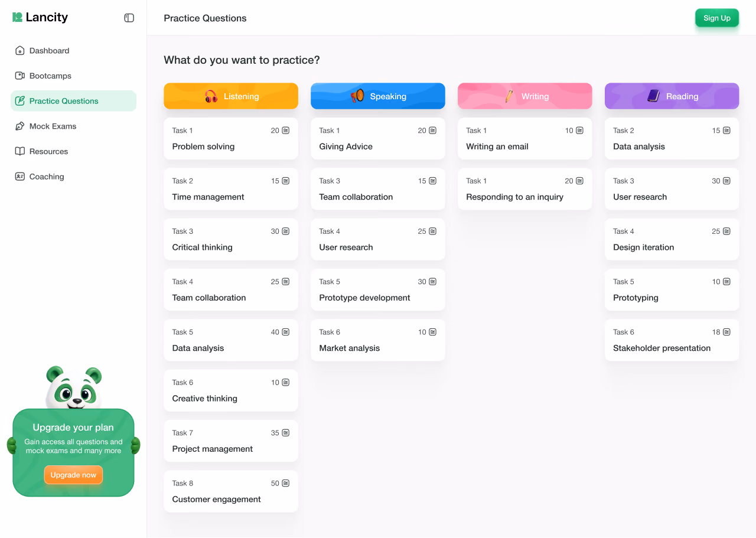Click the Resources book icon

coord(20,151)
